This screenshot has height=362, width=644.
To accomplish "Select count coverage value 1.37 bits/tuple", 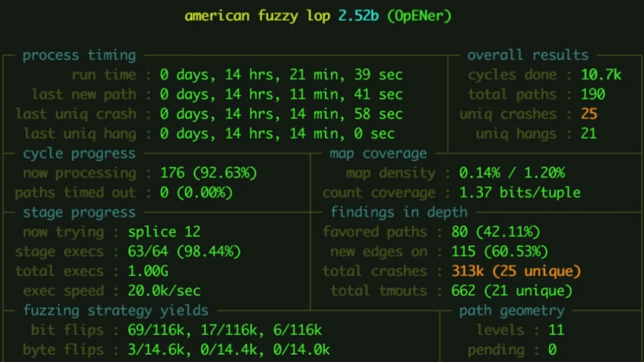I will pyautogui.click(x=520, y=193).
